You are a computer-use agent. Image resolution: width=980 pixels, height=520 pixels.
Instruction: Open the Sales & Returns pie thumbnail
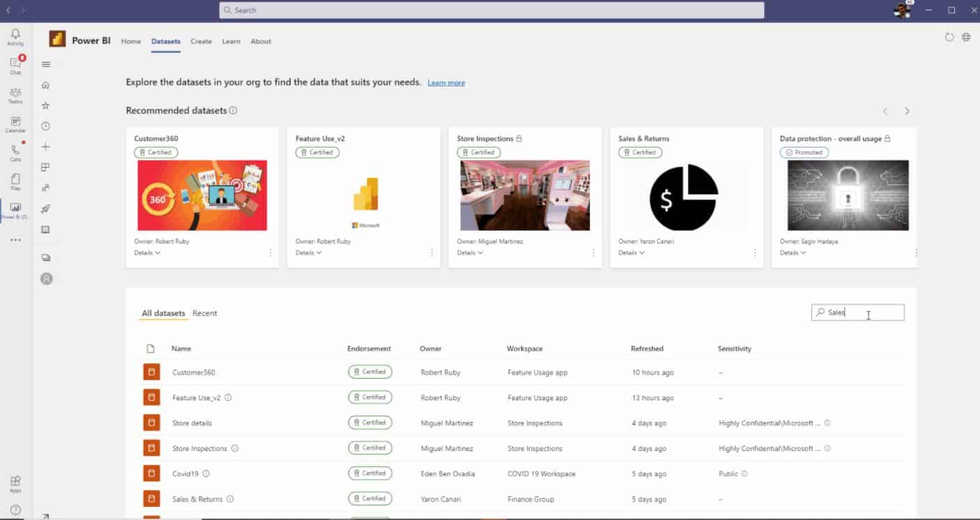[684, 197]
